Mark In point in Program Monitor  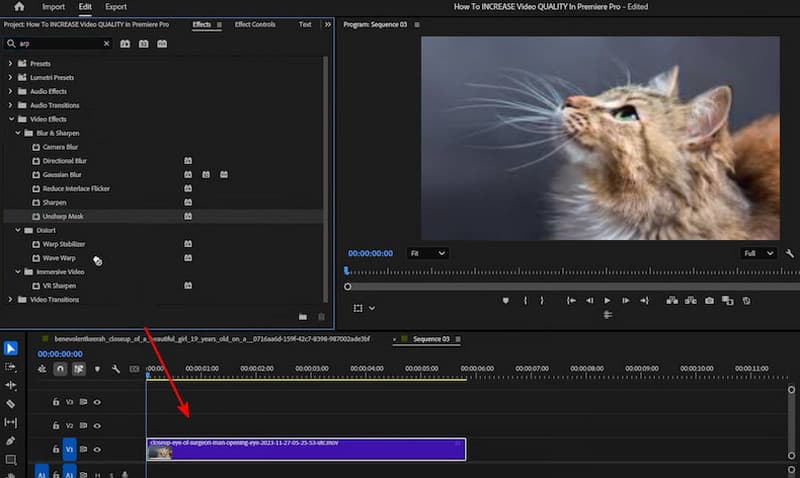click(x=525, y=300)
